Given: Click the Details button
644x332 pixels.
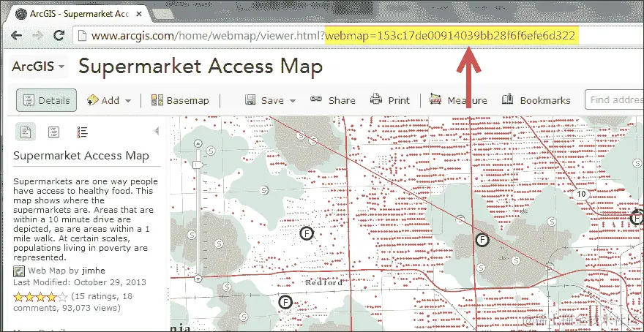Looking at the screenshot, I should [x=46, y=100].
